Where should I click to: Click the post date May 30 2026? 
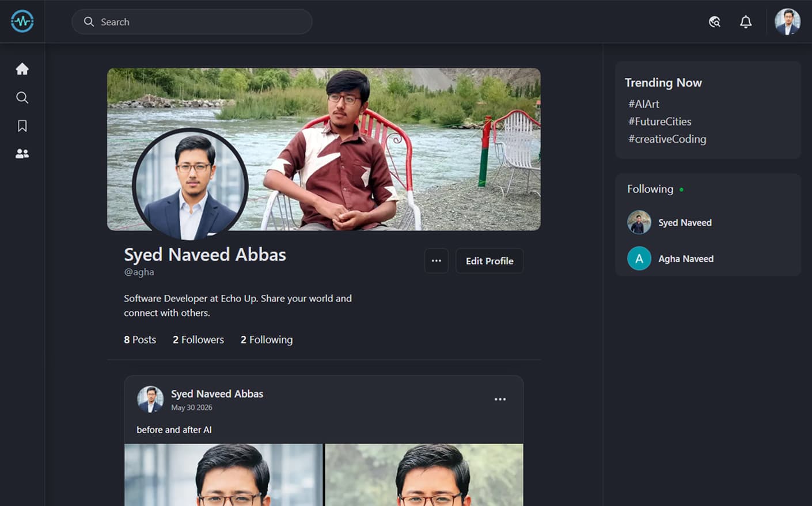[x=192, y=408]
